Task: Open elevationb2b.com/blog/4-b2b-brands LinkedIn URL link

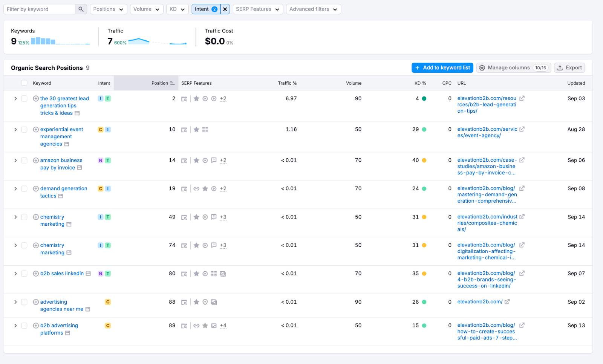Action: pyautogui.click(x=487, y=280)
